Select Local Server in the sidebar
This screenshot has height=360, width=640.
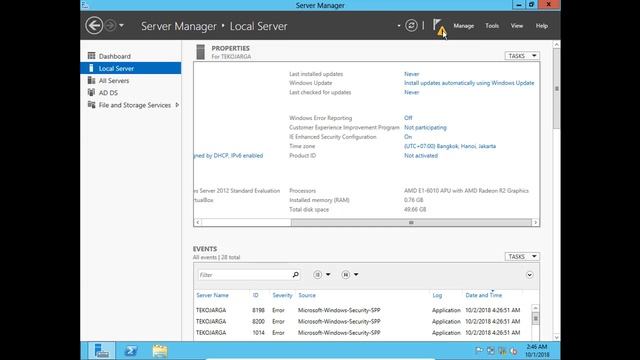131,68
